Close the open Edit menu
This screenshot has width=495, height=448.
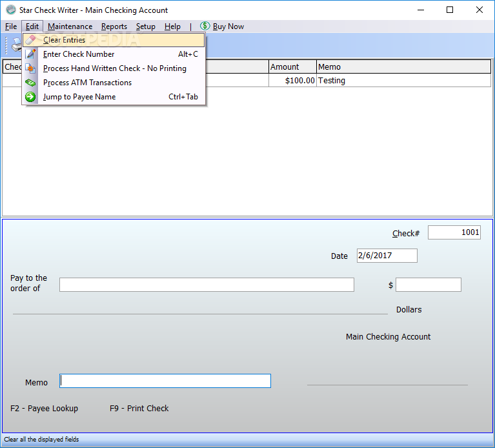pyautogui.click(x=32, y=26)
